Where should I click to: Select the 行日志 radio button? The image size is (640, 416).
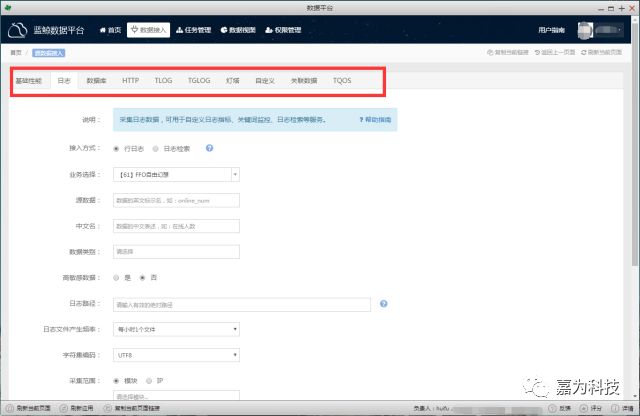tap(116, 149)
